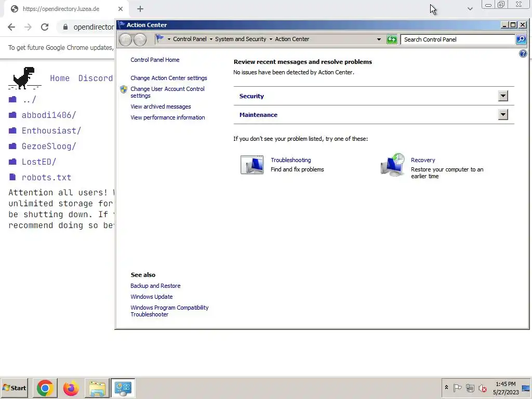Click the Back arrow in Action Center
Screen dimensions: 532x399
pyautogui.click(x=125, y=39)
